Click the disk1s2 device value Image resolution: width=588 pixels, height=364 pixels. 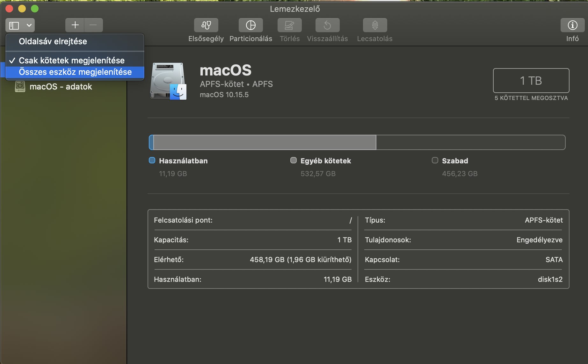[550, 279]
